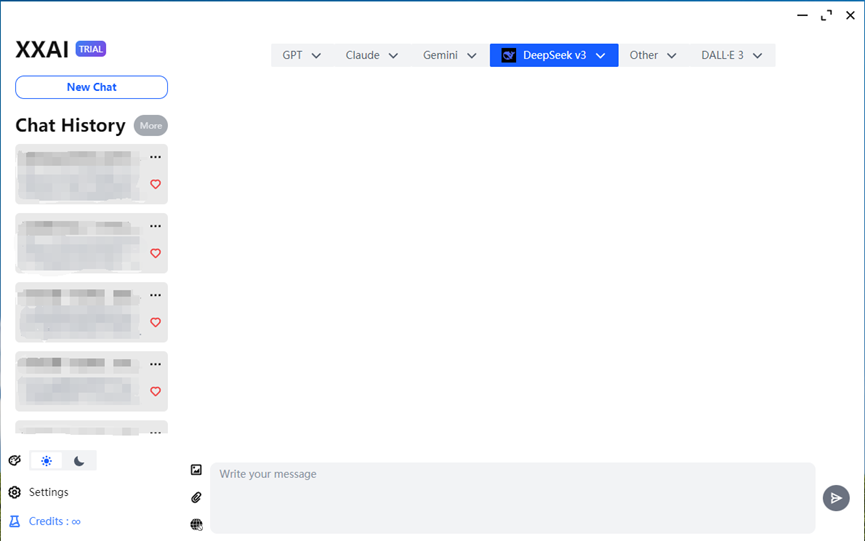
Task: Open the fourth chat history card
Action: pos(92,381)
